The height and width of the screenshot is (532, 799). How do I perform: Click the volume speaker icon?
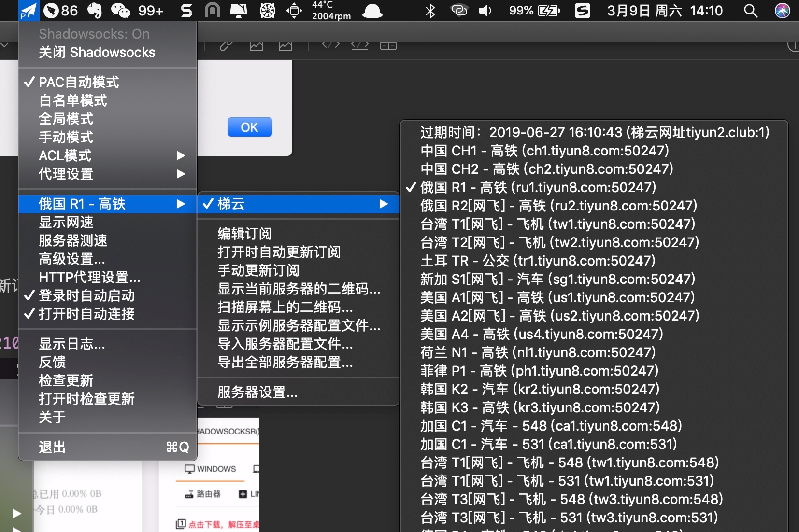pyautogui.click(x=485, y=11)
